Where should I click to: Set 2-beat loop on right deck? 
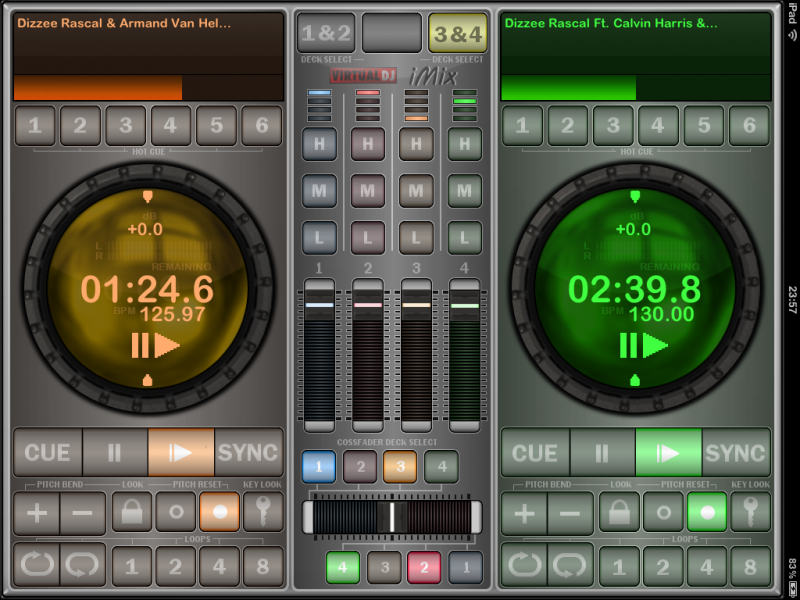click(663, 566)
